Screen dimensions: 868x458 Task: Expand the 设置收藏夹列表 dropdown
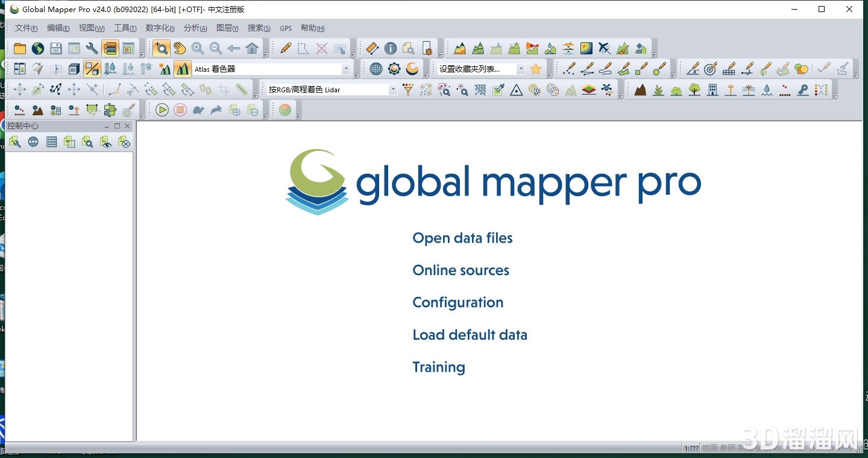(521, 68)
